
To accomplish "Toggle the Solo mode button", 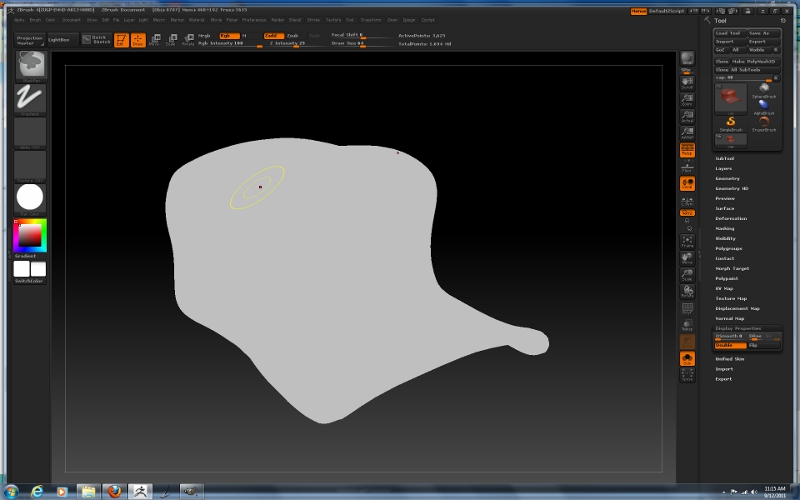I will [x=687, y=359].
